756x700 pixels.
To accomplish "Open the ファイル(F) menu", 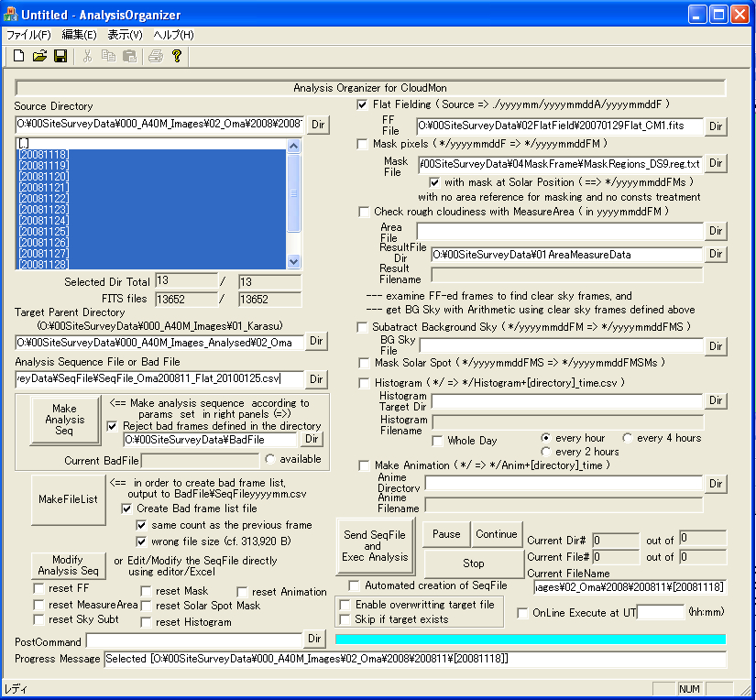I will [28, 35].
